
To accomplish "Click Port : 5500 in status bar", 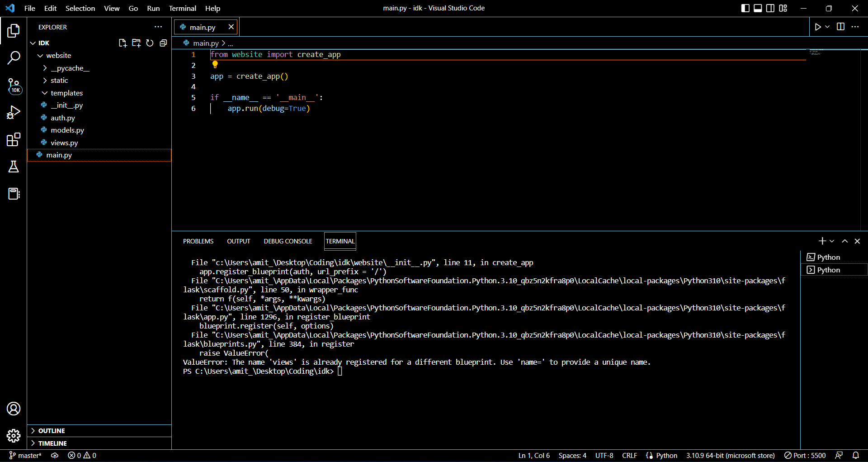I will pyautogui.click(x=805, y=455).
